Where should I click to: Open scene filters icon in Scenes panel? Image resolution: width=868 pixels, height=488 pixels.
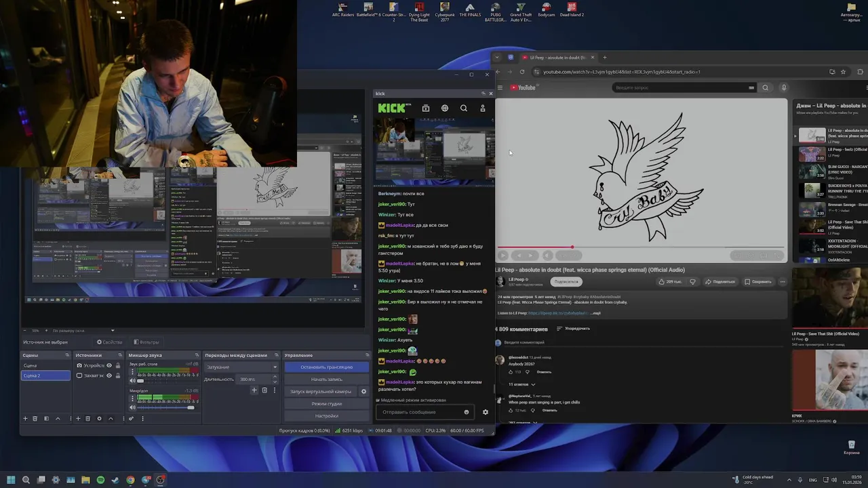[47, 418]
